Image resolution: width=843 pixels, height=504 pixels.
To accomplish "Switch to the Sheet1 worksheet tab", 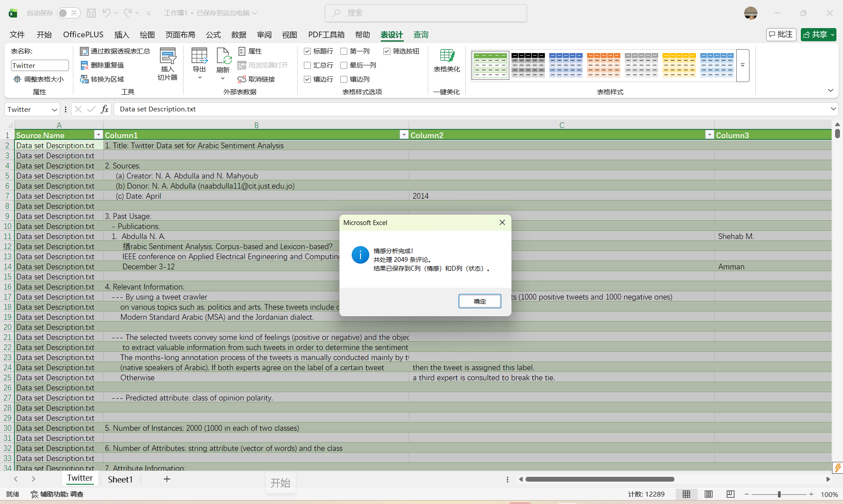I will tap(120, 479).
